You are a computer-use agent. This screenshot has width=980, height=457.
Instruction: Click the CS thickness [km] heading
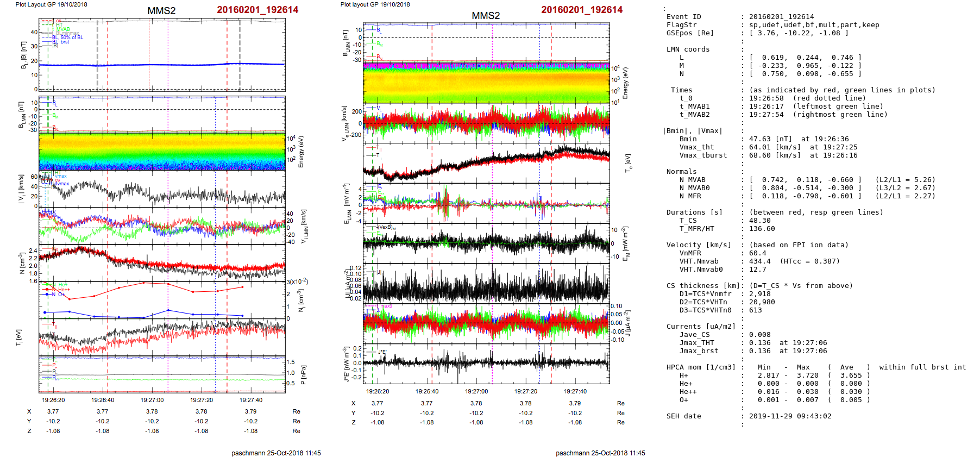(x=701, y=286)
